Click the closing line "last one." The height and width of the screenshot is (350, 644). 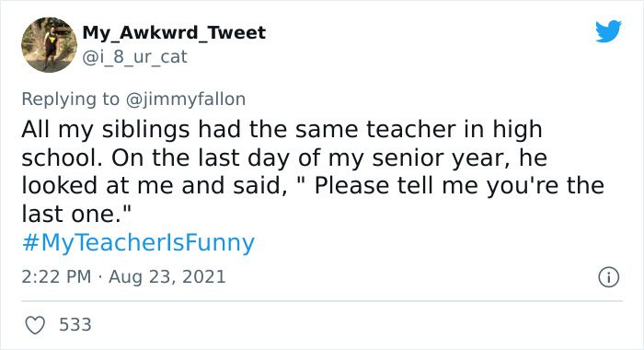click(76, 214)
